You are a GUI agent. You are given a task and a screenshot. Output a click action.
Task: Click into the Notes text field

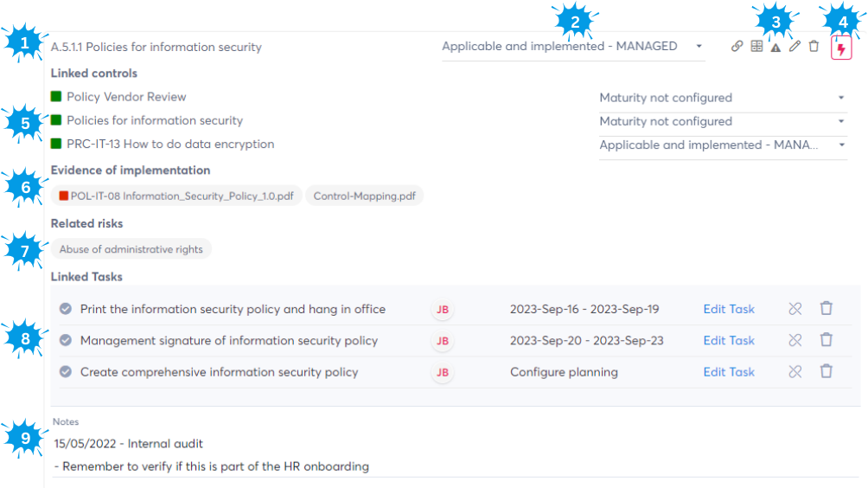(x=432, y=455)
